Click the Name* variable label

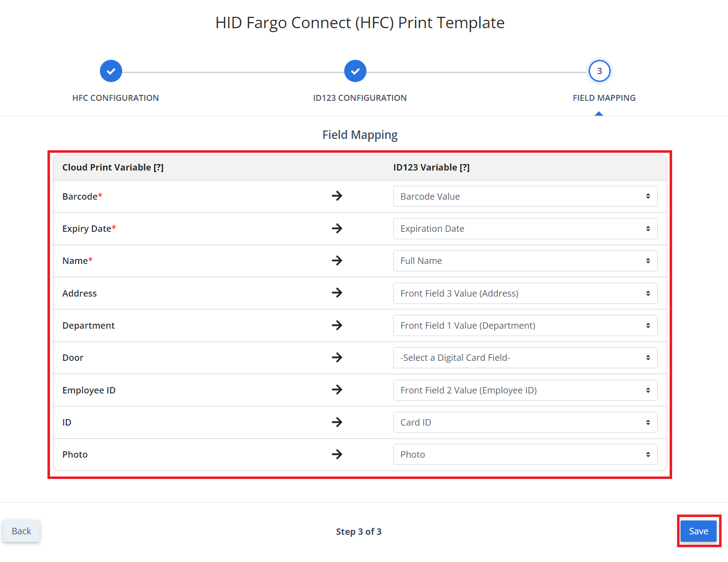click(77, 260)
